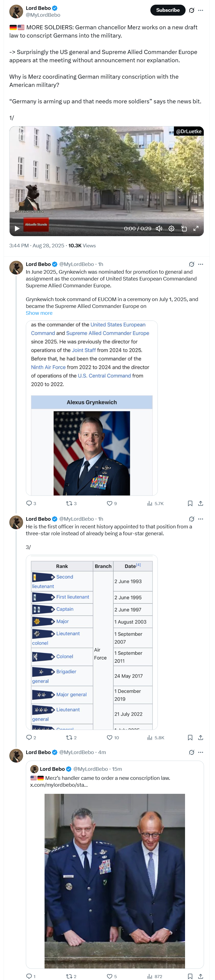This screenshot has width=215, height=980.
Task: Seek along the video progress bar
Action: pyautogui.click(x=106, y=220)
